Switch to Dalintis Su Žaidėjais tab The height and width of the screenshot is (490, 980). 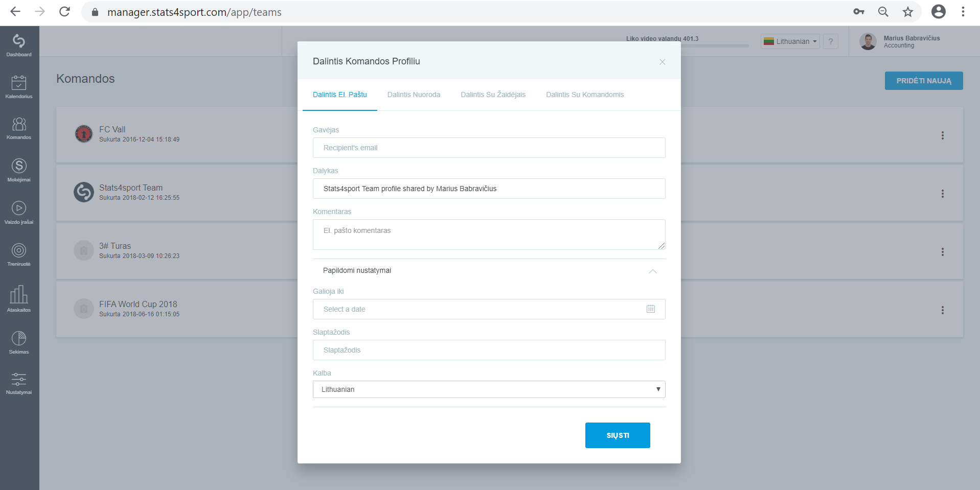pyautogui.click(x=493, y=95)
